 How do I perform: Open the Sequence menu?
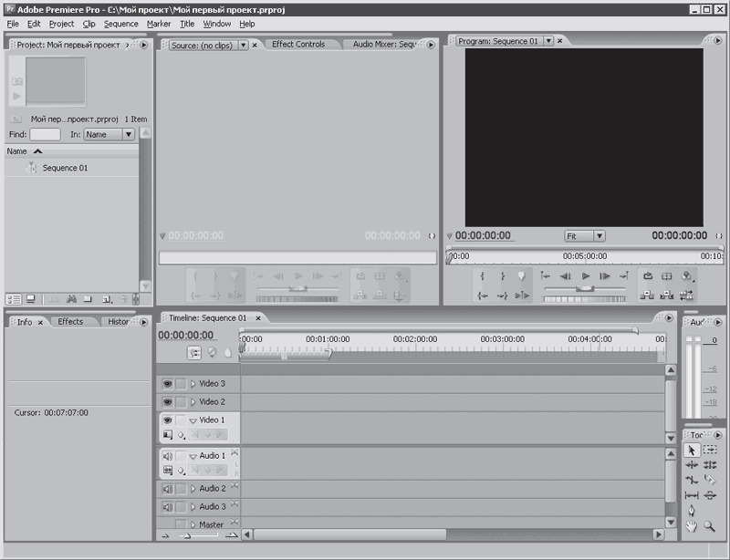120,24
